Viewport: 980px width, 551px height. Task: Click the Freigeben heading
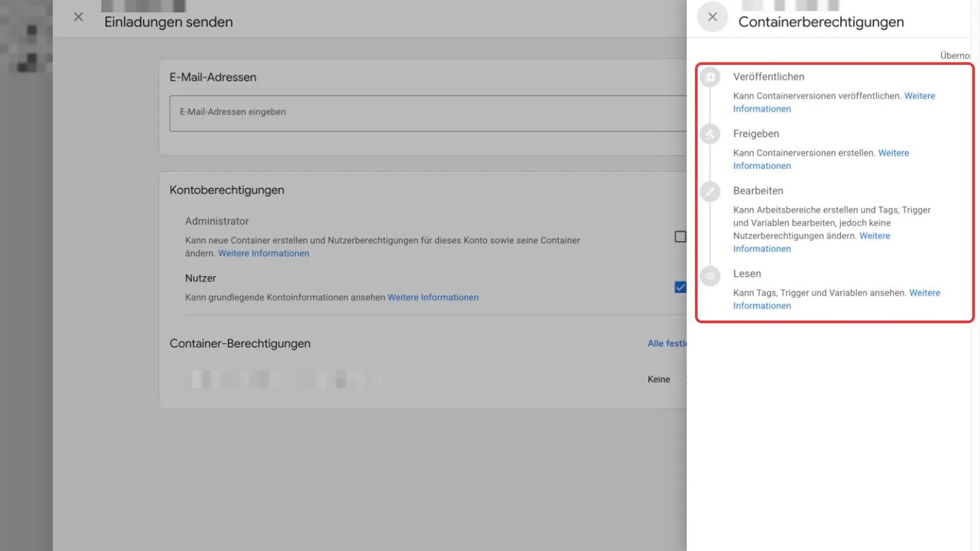pyautogui.click(x=756, y=133)
